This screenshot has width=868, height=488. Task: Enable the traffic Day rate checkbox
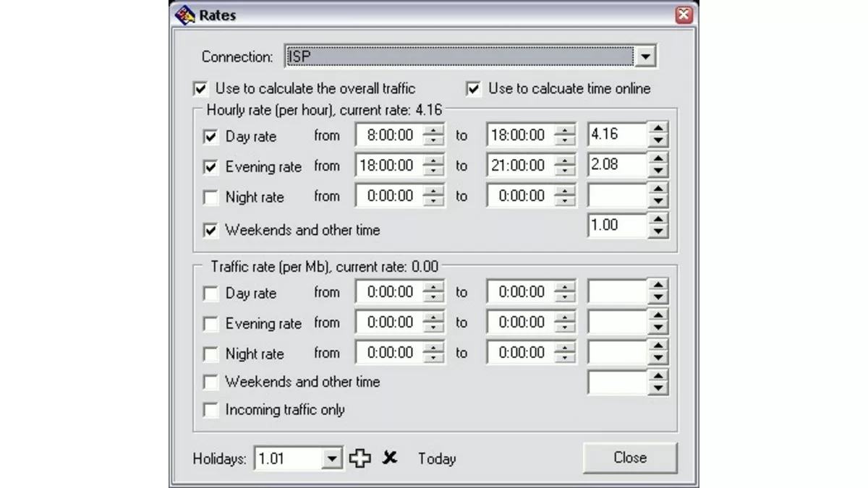click(x=210, y=294)
